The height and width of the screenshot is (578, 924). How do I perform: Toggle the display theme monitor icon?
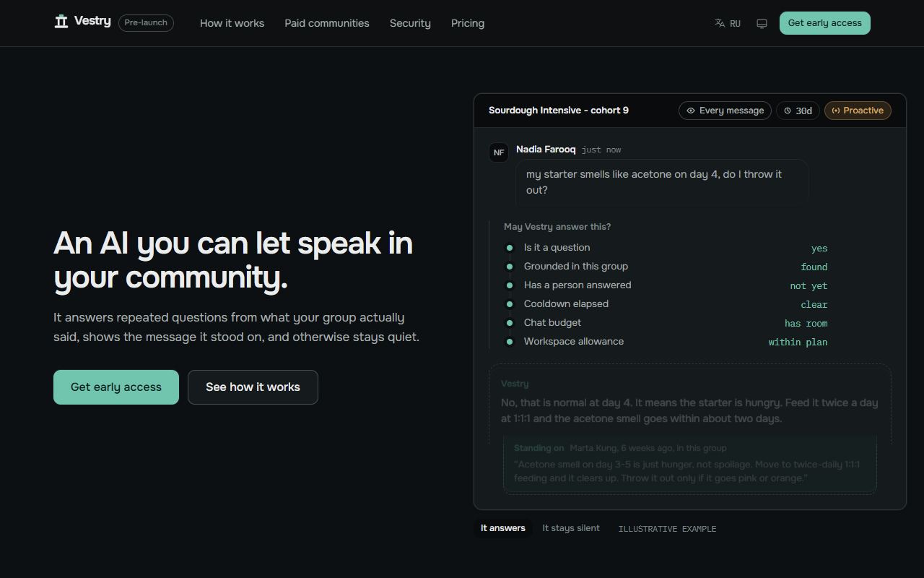(762, 23)
